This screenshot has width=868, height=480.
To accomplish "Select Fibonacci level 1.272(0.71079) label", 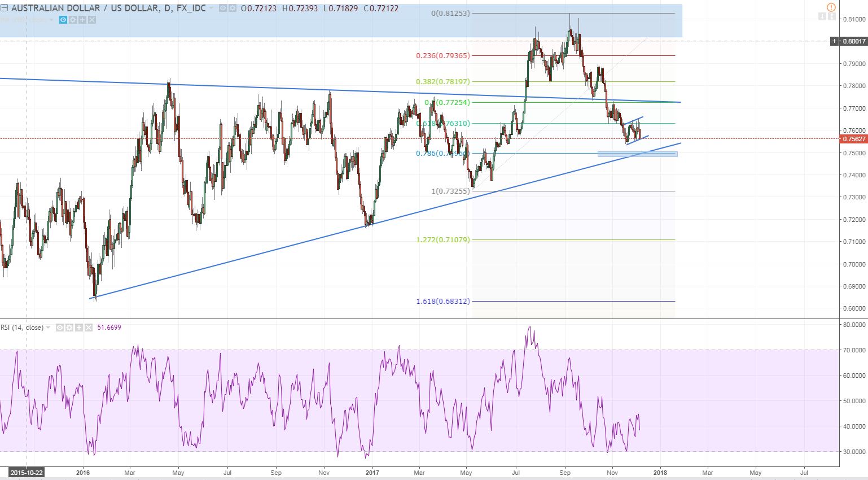I will pos(443,239).
